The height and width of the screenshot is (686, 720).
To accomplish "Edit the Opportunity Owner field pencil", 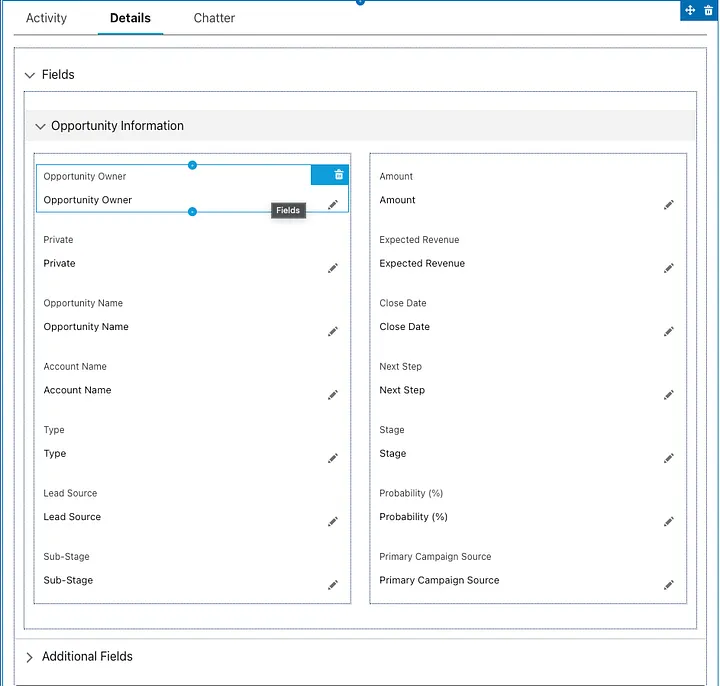I will 333,205.
